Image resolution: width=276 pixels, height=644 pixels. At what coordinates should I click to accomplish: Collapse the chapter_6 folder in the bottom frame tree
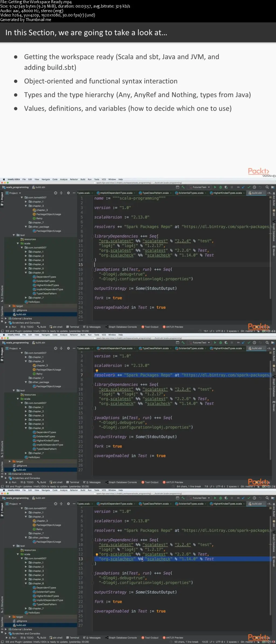[x=26, y=584]
